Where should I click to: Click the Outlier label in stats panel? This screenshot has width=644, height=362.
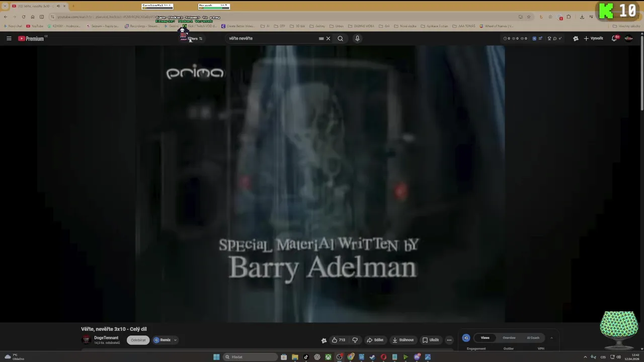509,348
